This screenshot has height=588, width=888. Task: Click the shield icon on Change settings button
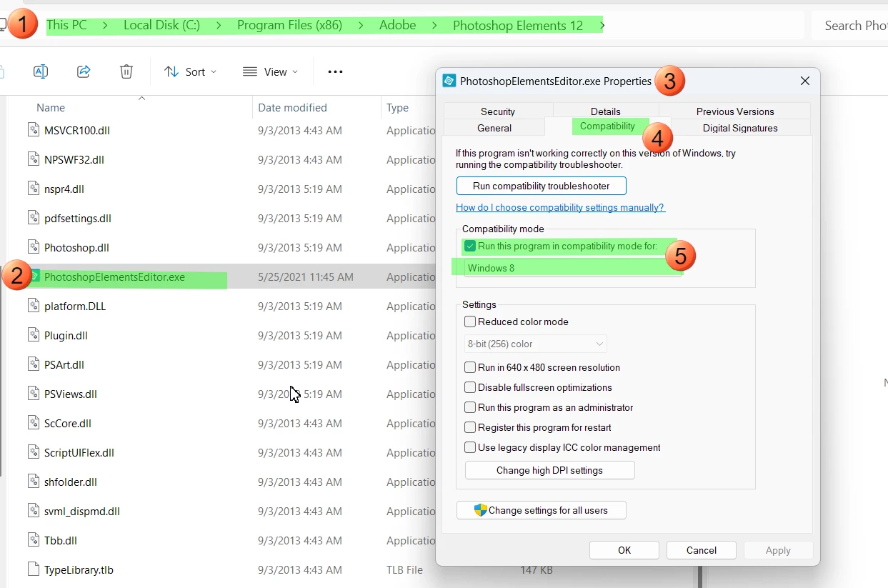click(x=481, y=510)
